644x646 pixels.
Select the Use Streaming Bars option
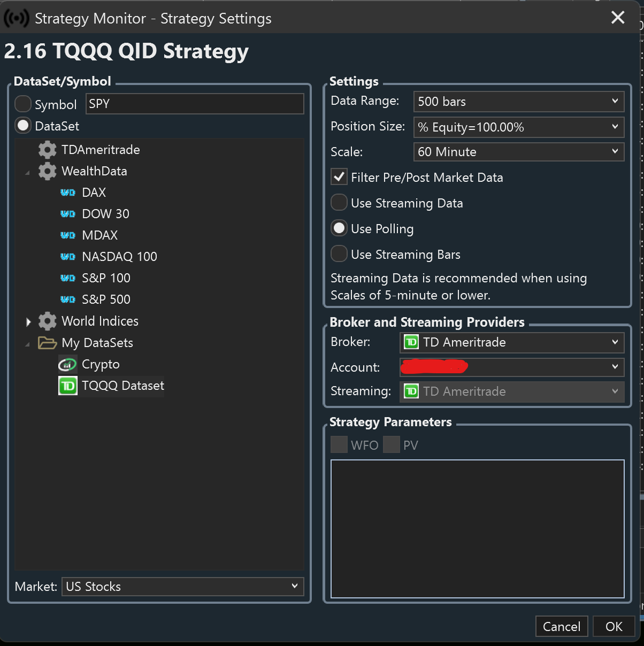(339, 254)
